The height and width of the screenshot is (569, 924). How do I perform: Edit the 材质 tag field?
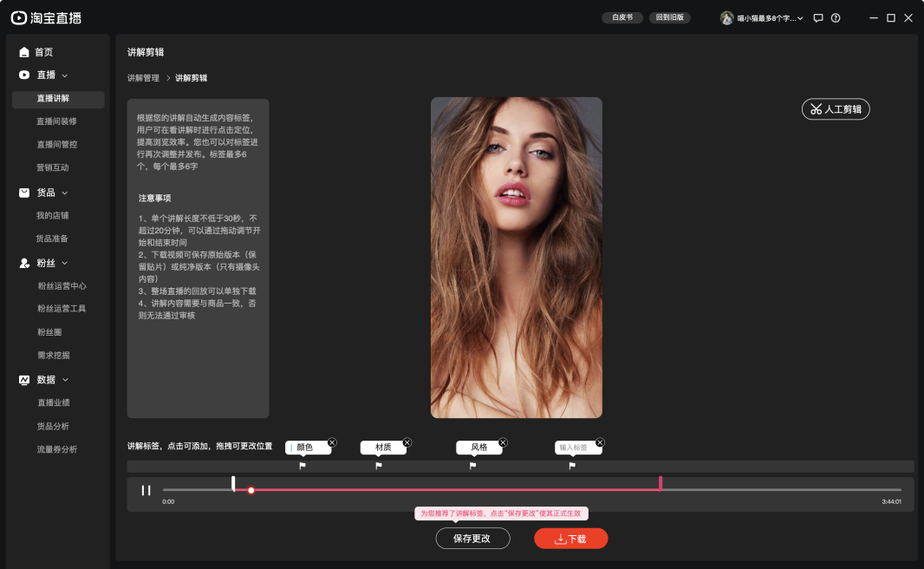(x=383, y=448)
